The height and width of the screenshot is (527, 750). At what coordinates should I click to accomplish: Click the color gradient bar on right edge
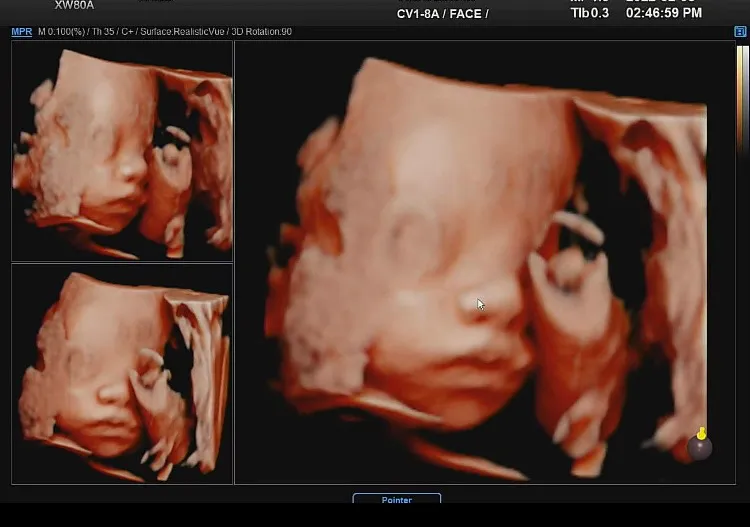coord(742,100)
